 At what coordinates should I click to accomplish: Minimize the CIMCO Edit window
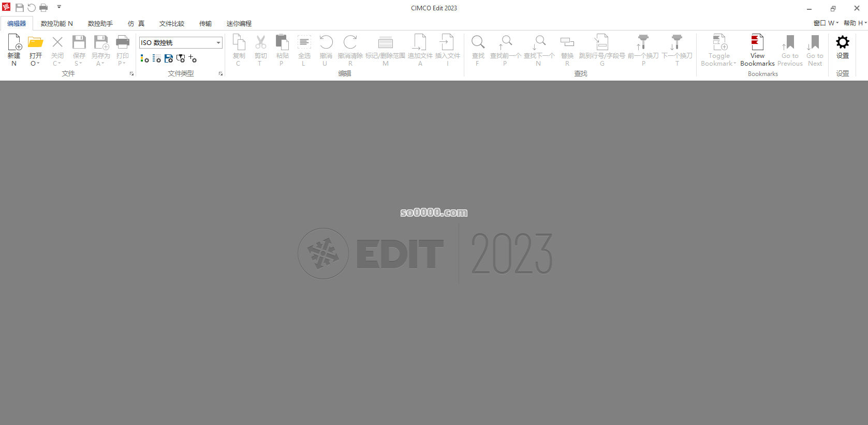point(809,8)
